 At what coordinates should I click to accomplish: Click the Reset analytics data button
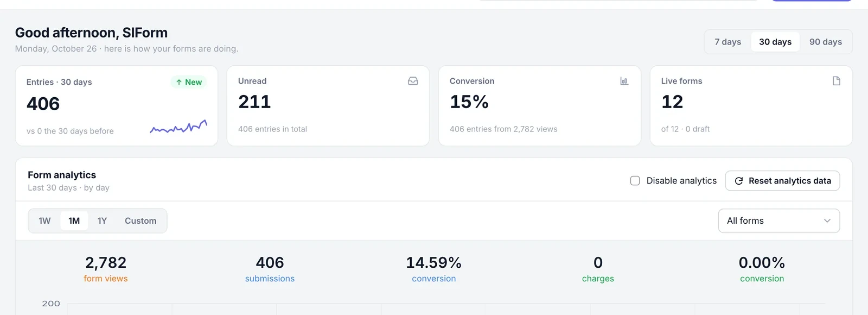point(782,181)
